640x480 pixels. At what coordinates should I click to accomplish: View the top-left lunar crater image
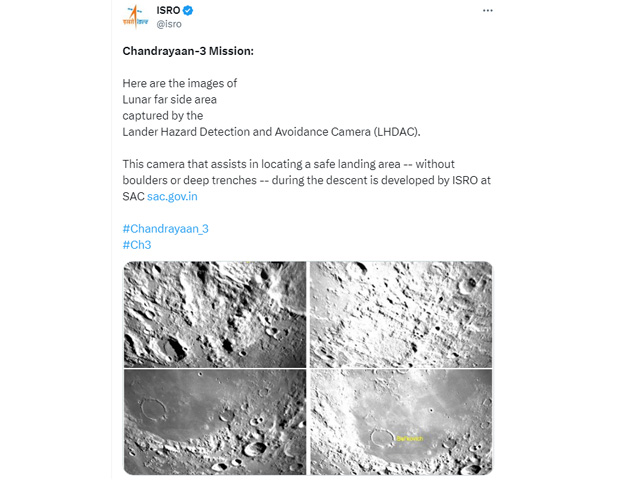pos(215,314)
